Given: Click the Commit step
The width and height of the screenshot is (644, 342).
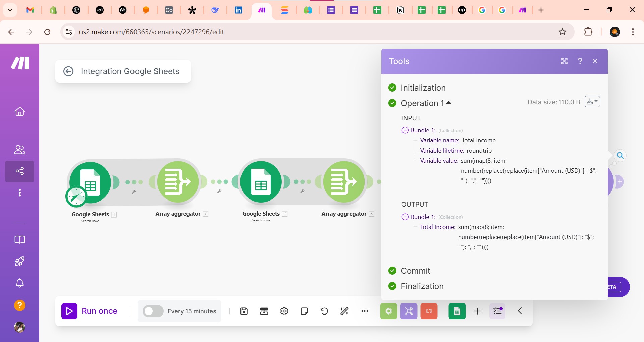Looking at the screenshot, I should click(416, 271).
